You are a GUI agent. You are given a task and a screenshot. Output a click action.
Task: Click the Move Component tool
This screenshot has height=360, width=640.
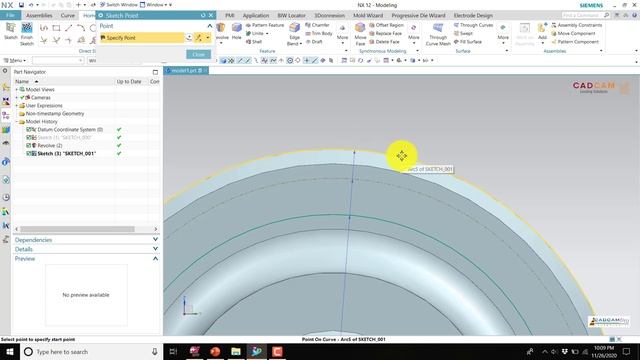573,33
